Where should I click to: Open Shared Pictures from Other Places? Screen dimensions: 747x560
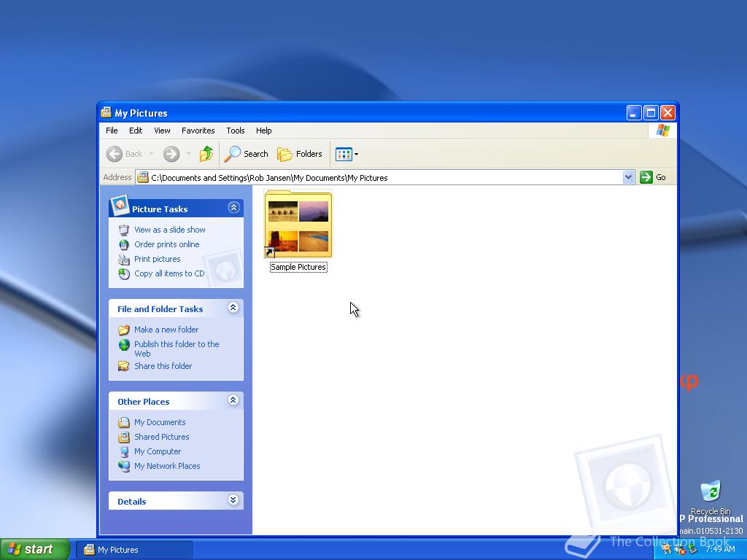(161, 437)
